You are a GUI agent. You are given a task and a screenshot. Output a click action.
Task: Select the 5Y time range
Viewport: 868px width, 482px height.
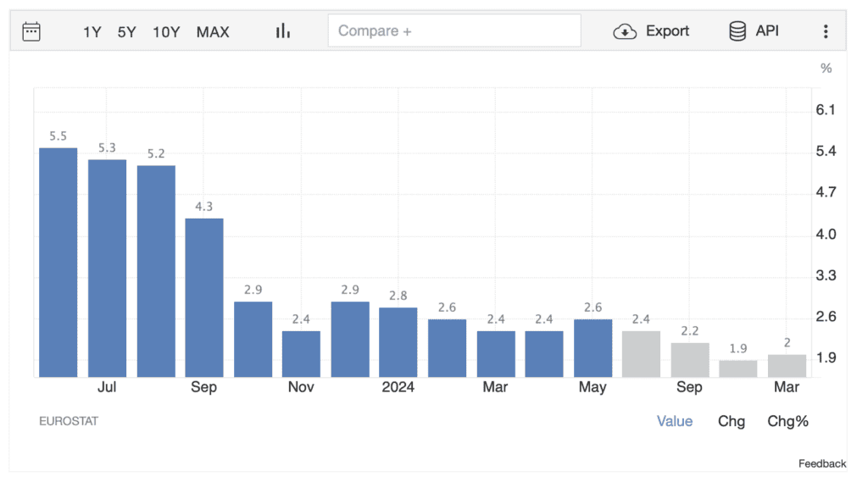(127, 32)
